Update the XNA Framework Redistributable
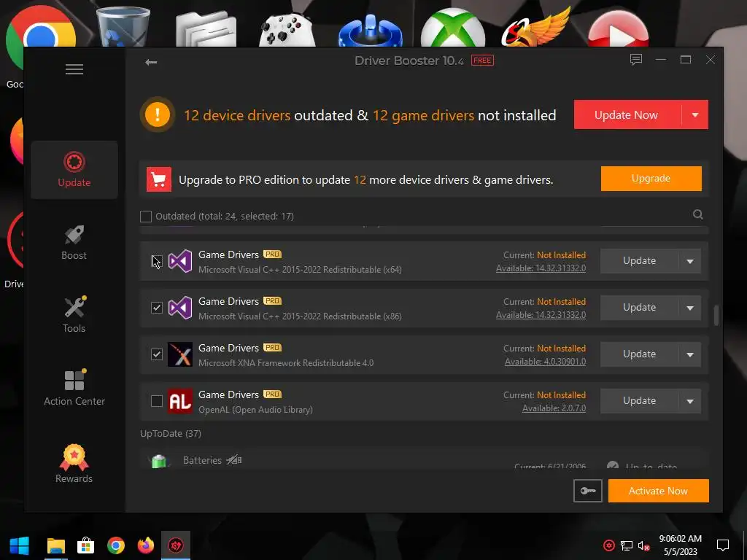The width and height of the screenshot is (747, 560). (639, 354)
